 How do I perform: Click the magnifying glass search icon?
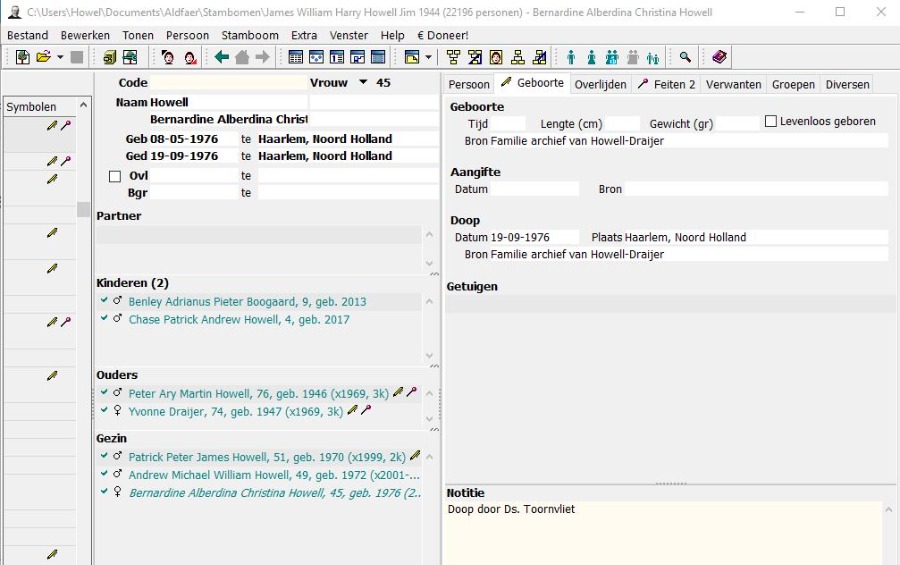pyautogui.click(x=685, y=58)
